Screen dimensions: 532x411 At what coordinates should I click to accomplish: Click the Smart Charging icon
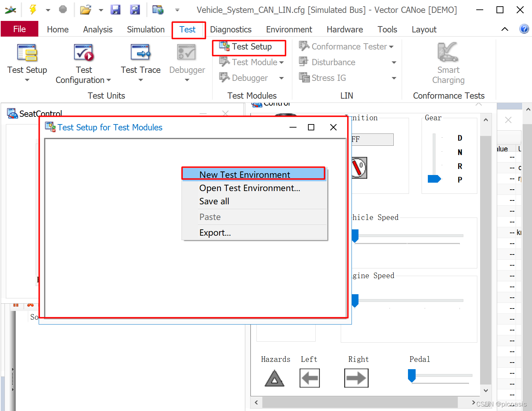448,52
